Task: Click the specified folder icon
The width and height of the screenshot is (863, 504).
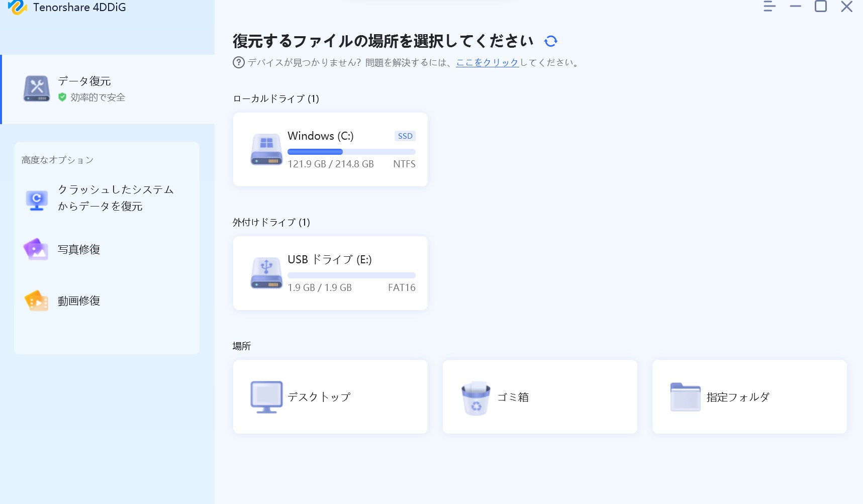Action: [685, 397]
